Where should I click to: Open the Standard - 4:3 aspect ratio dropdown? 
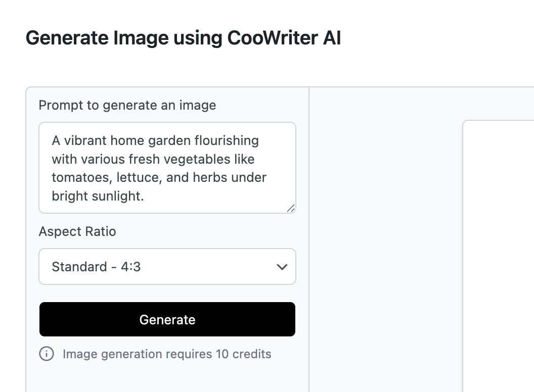pos(167,267)
